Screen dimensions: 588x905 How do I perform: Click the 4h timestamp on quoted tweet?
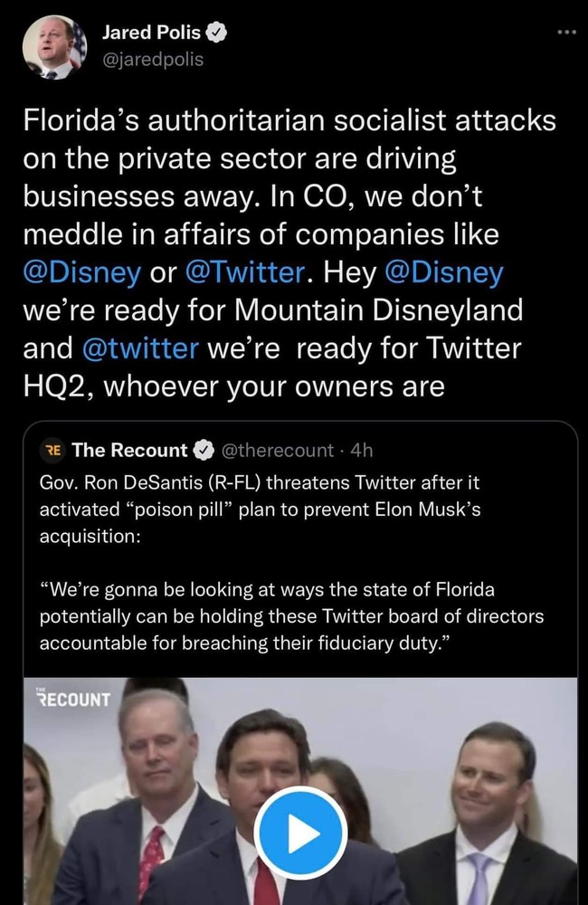click(x=360, y=450)
